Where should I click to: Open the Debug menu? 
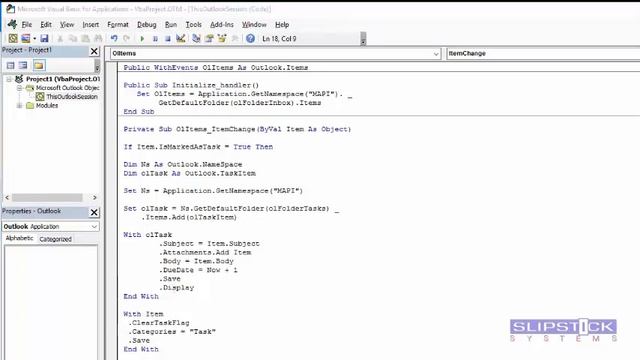click(x=147, y=24)
